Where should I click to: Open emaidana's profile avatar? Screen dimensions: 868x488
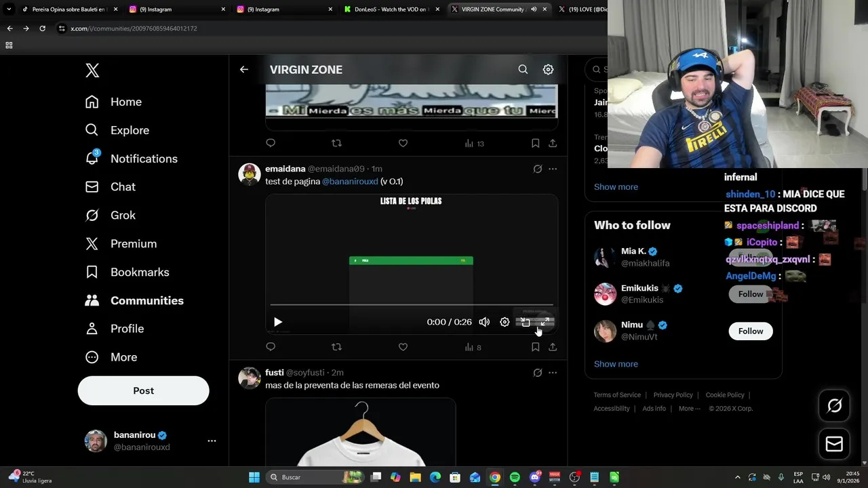[249, 174]
